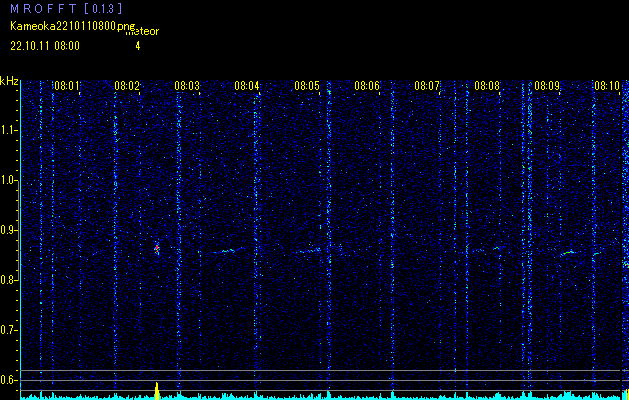Screen dimensions: 629x400
Task: Click the 08:07 time marker
Action: 427,86
